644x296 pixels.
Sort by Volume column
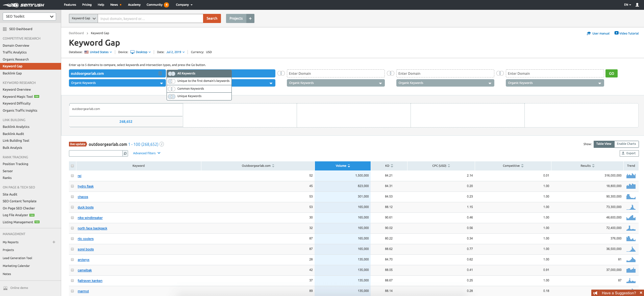343,166
